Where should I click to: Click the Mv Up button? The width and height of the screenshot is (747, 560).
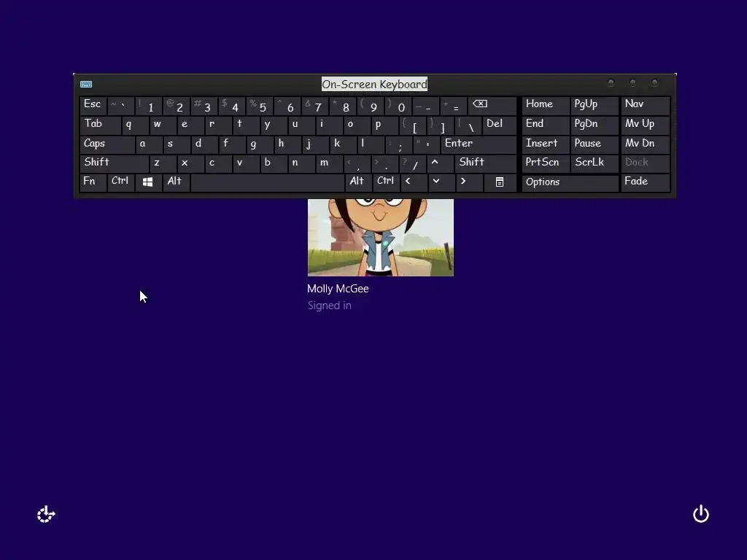pyautogui.click(x=645, y=124)
